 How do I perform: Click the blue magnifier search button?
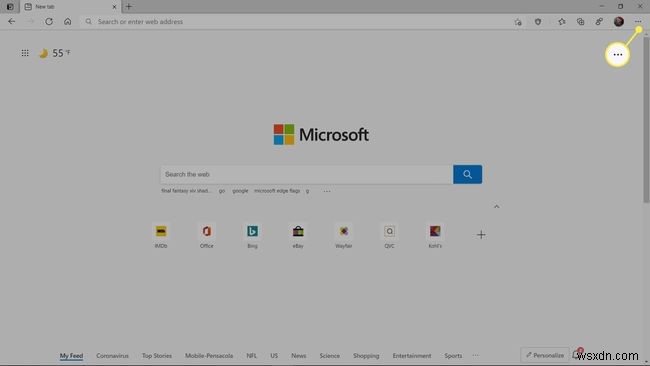[x=467, y=175]
